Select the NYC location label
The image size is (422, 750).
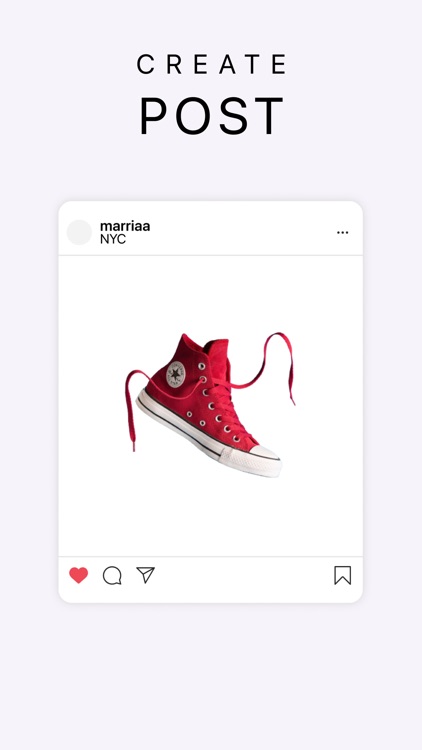pos(113,239)
